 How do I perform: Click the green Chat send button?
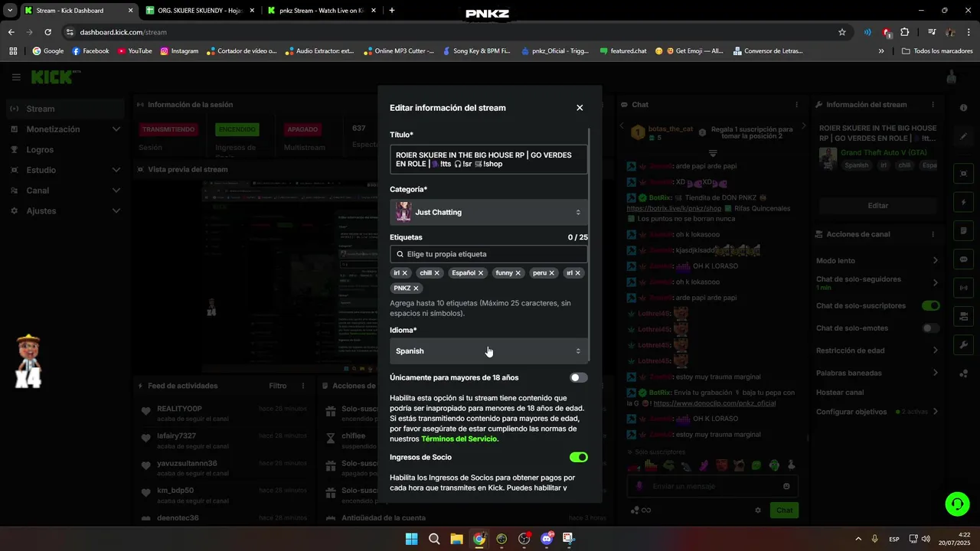tap(785, 510)
